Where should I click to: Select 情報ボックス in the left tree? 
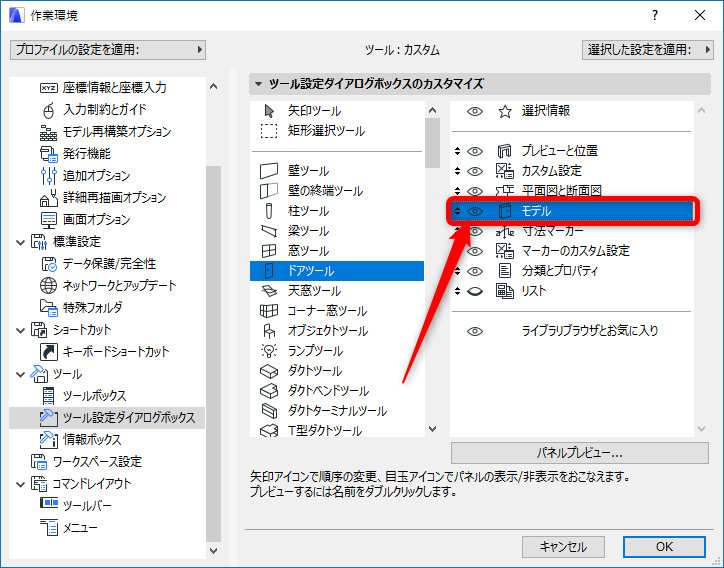92,440
